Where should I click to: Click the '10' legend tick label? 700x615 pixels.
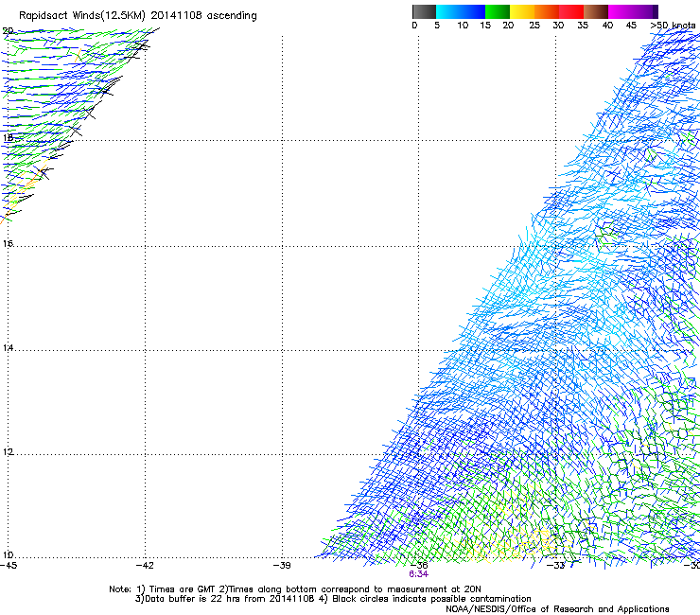(463, 26)
